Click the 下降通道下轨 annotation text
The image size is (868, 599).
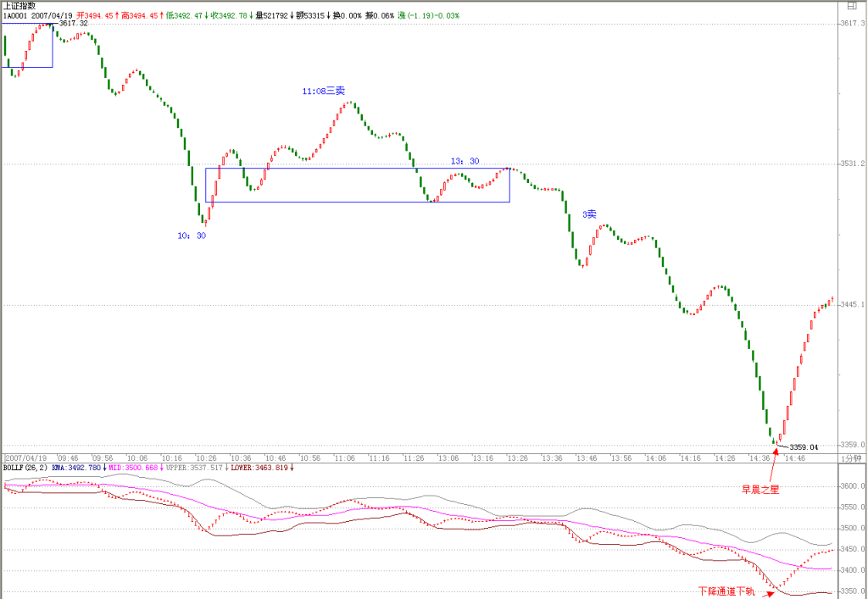tap(726, 592)
